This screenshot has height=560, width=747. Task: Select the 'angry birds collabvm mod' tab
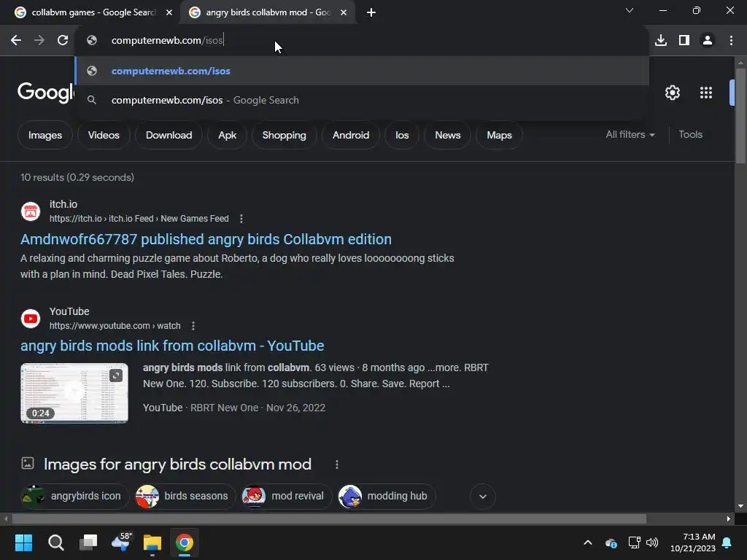(x=268, y=12)
